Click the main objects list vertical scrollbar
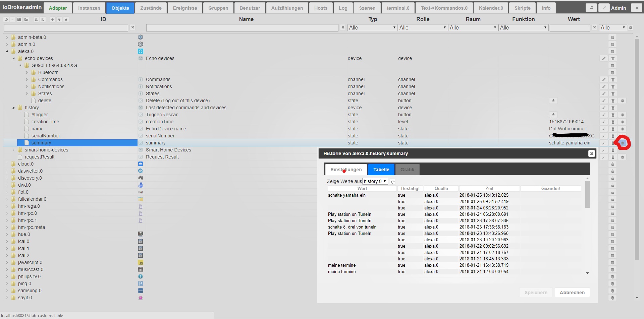The height and width of the screenshot is (319, 644). [637, 149]
